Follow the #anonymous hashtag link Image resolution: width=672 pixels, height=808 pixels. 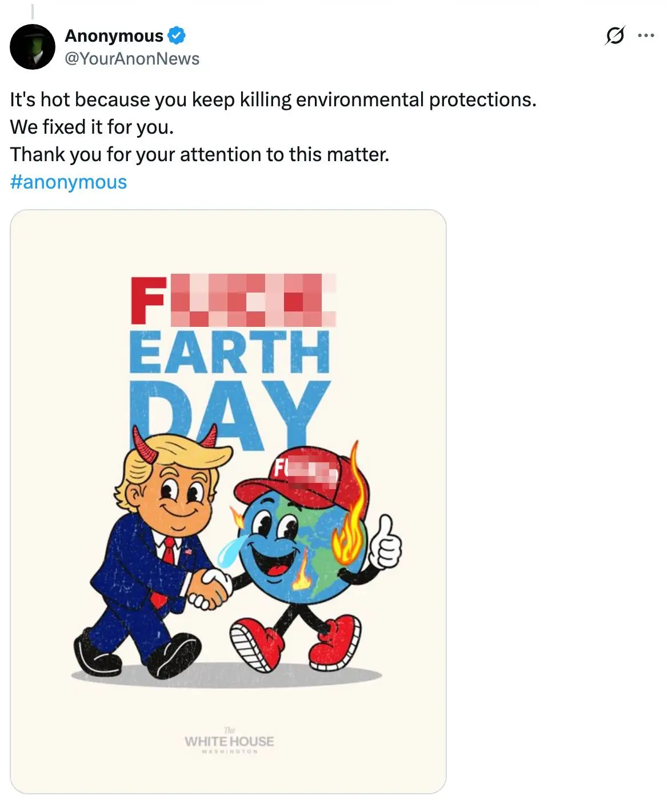(69, 182)
